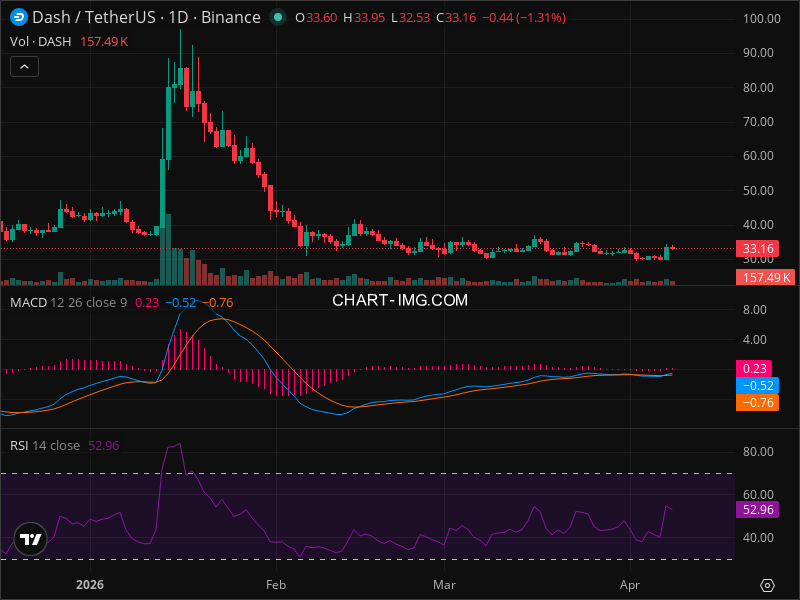The height and width of the screenshot is (600, 800).
Task: Click the 40.00 label on RSI axis
Action: 758,538
